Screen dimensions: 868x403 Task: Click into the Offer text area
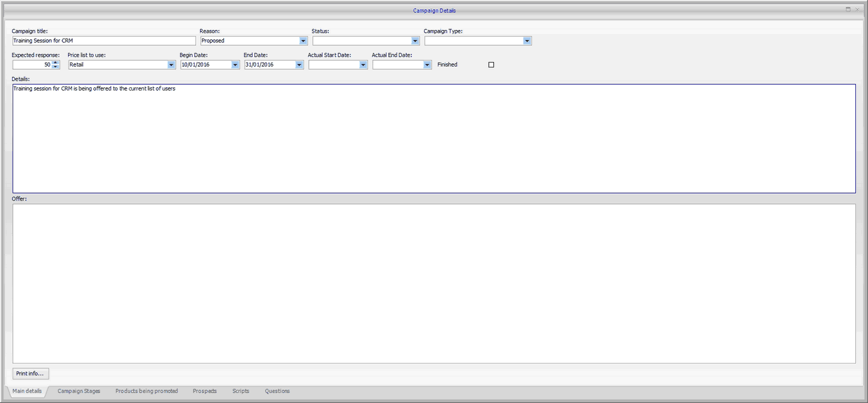tap(433, 283)
